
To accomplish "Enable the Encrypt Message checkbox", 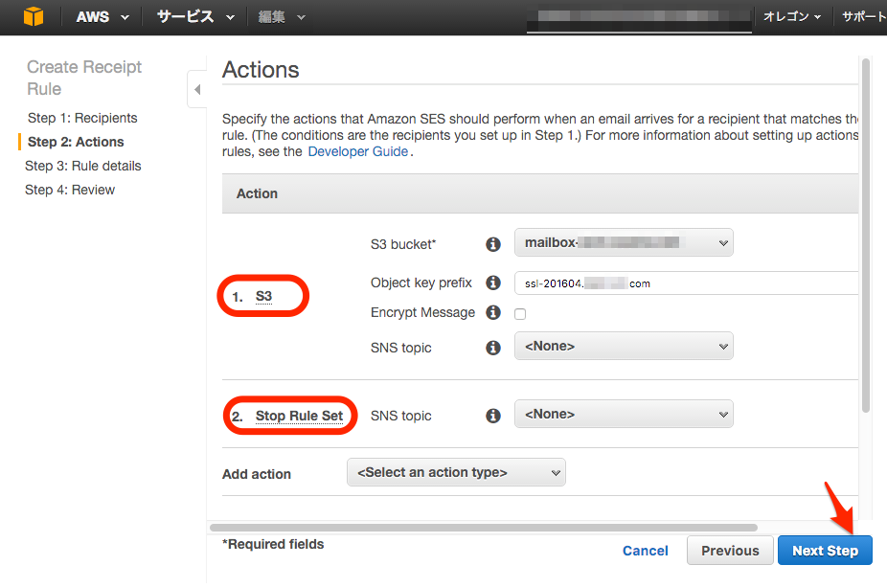I will [520, 314].
